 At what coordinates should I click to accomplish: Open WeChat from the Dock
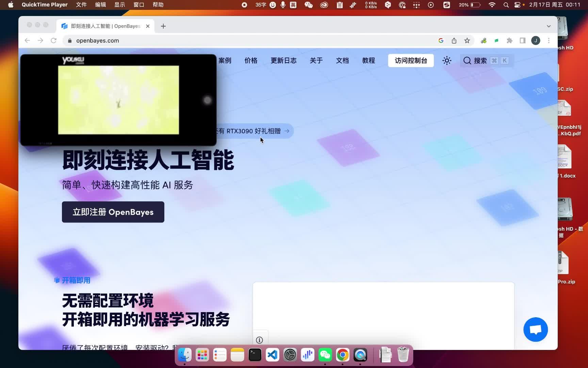pos(325,355)
